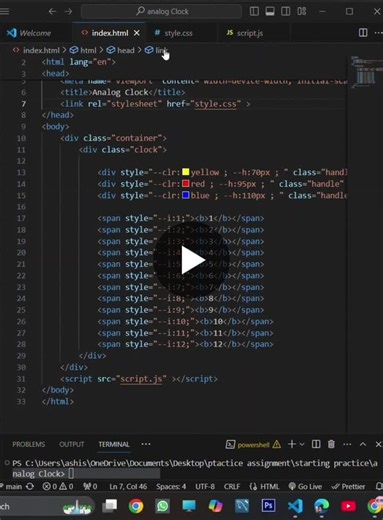383x520 pixels.
Task: Click the blue color swatch on line 15
Action: tap(186, 195)
